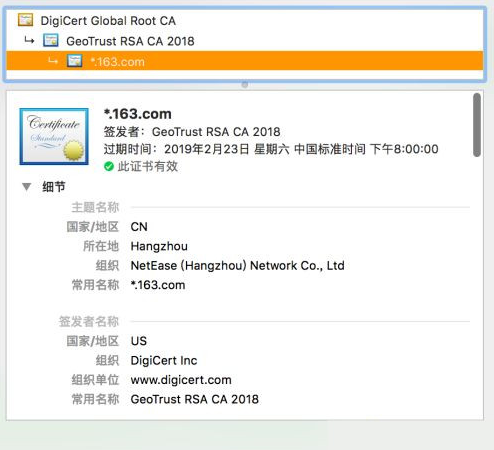This screenshot has height=450, width=494.
Task: Click the details pane vertical scrollbar
Action: [x=477, y=125]
